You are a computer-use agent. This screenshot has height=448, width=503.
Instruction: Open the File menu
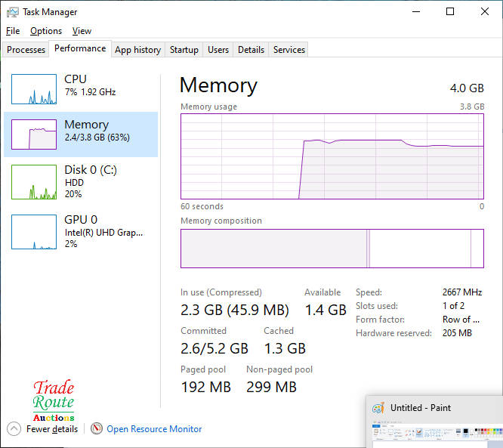[13, 31]
